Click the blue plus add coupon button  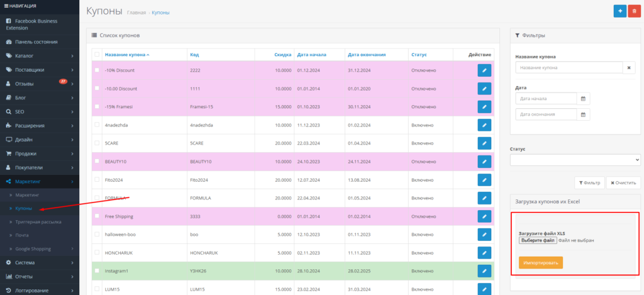pos(620,11)
